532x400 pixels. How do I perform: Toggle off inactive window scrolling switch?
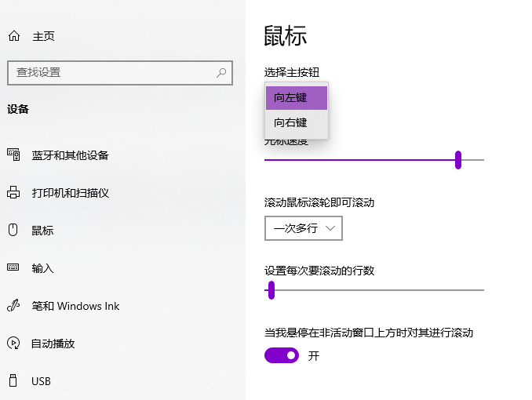pos(282,355)
